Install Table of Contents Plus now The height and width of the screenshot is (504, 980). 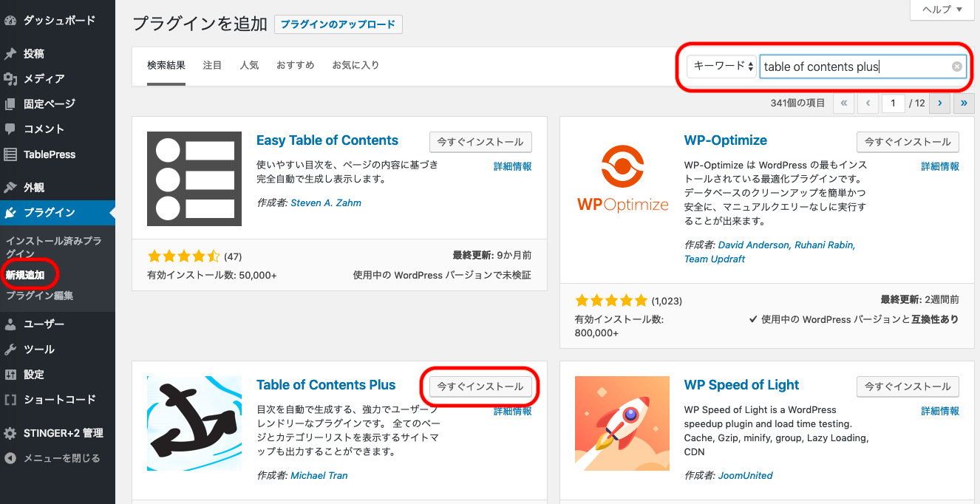tap(480, 386)
